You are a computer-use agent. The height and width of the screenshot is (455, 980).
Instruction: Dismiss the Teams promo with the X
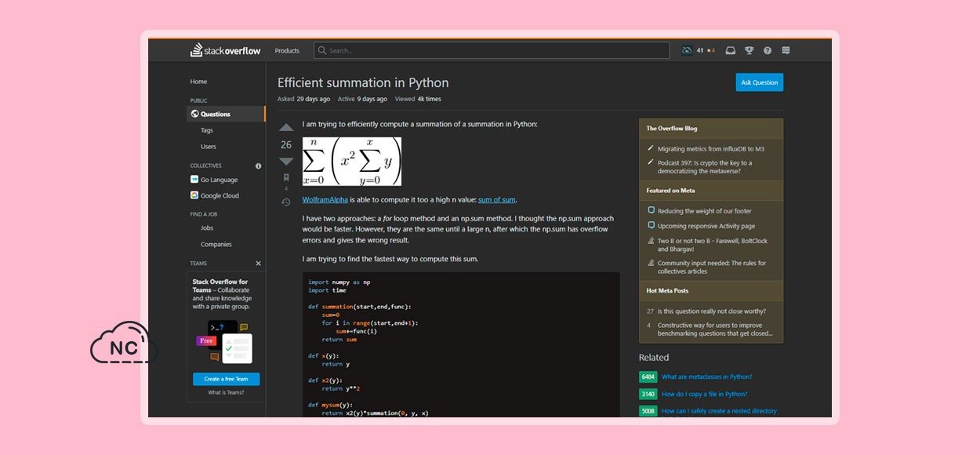[259, 264]
